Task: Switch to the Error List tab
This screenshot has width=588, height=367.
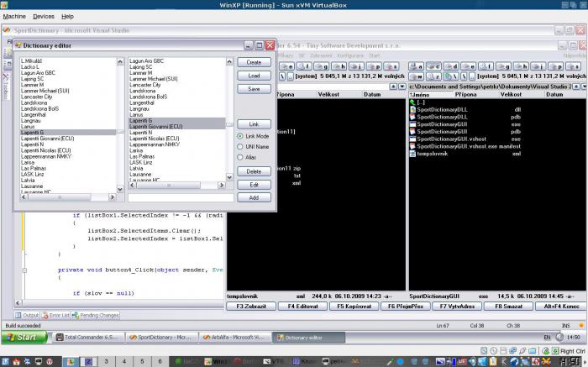Action: coord(56,315)
